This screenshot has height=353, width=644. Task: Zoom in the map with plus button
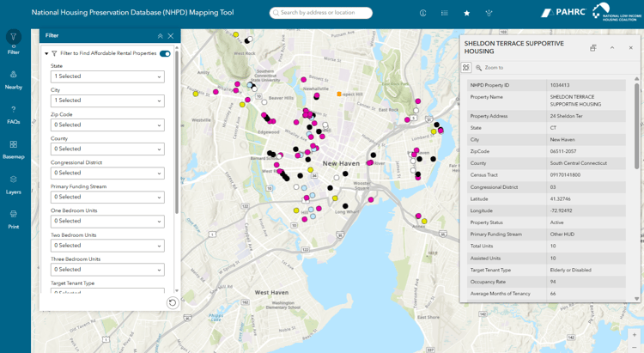(x=635, y=335)
